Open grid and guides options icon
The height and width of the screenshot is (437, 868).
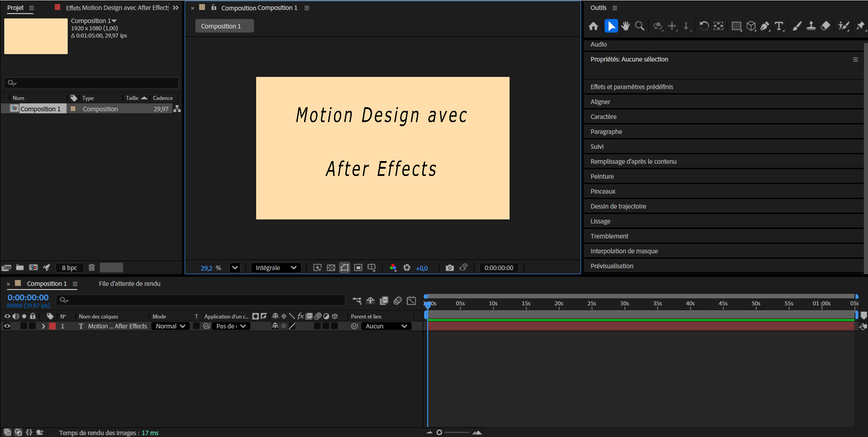(x=372, y=268)
